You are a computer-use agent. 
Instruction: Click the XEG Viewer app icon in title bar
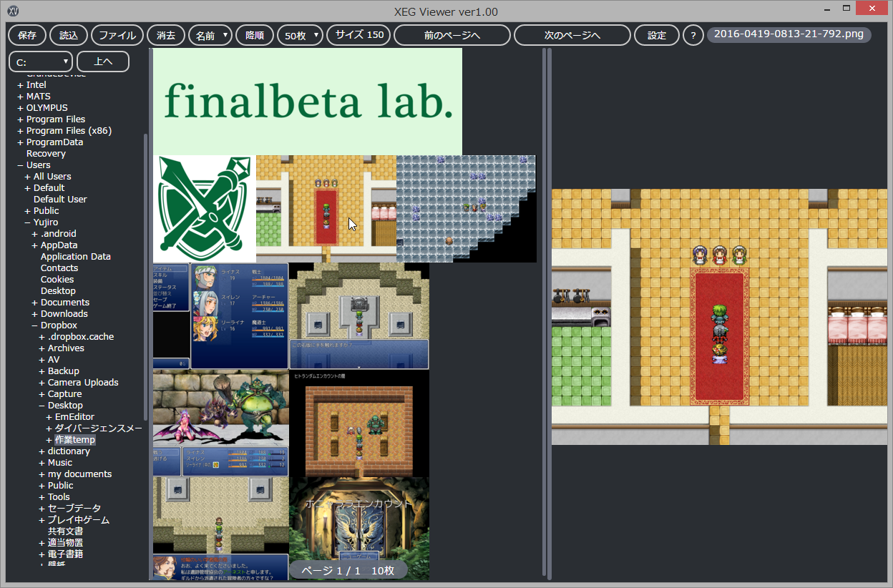(12, 11)
